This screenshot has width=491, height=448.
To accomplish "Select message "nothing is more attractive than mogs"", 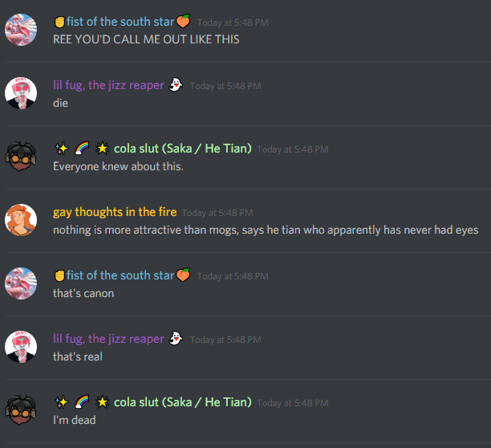I will 266,230.
